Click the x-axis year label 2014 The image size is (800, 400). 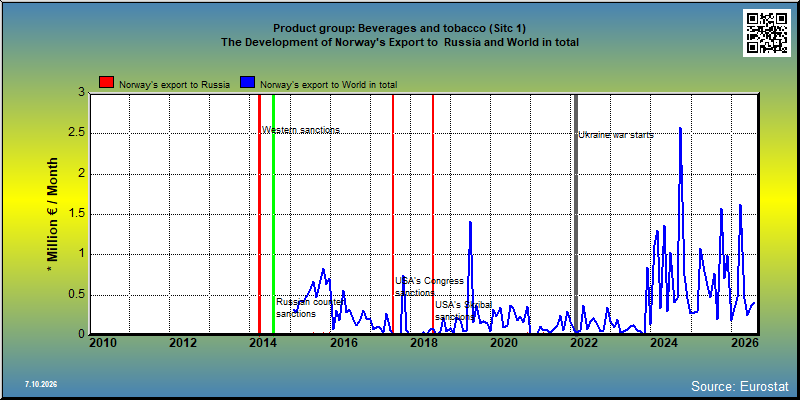coord(263,342)
